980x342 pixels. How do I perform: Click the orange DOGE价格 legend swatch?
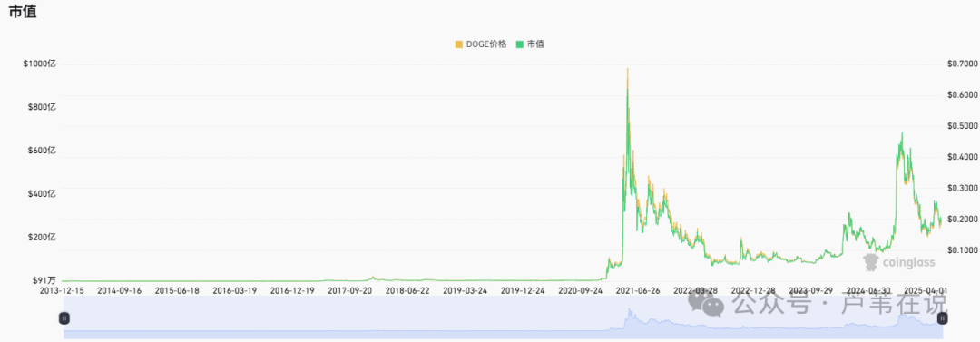(x=459, y=44)
